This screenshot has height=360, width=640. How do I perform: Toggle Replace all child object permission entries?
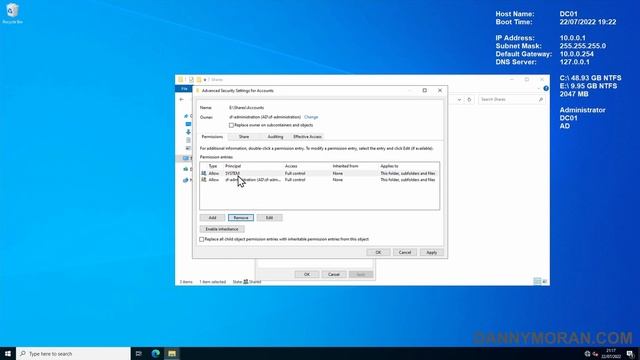[x=202, y=239]
